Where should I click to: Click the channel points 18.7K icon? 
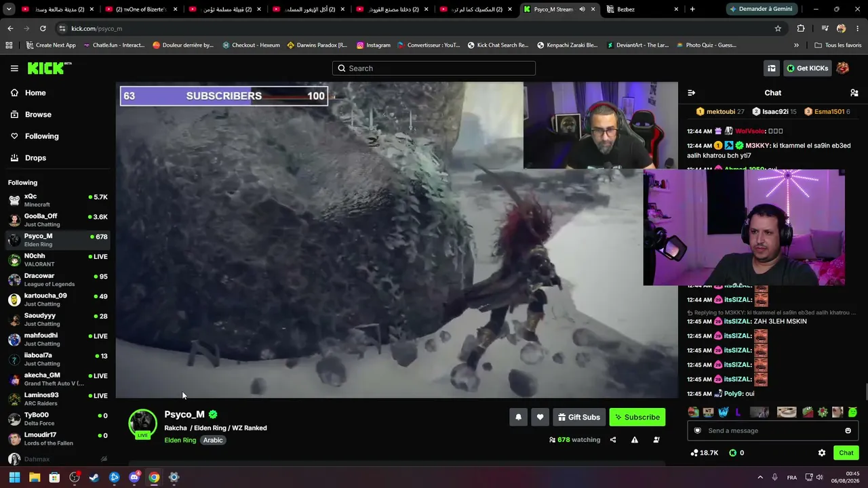point(694,453)
